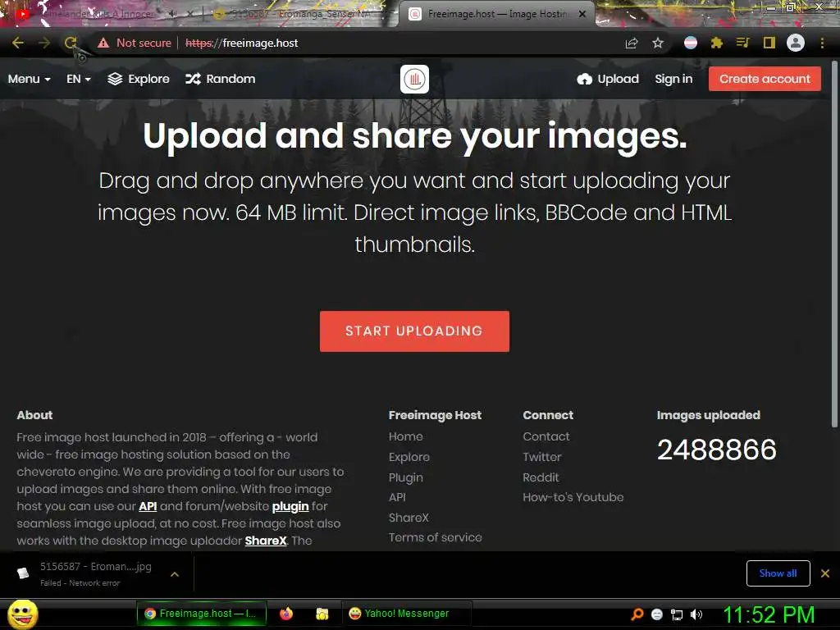Click the volume speaker tray icon

coord(696,614)
